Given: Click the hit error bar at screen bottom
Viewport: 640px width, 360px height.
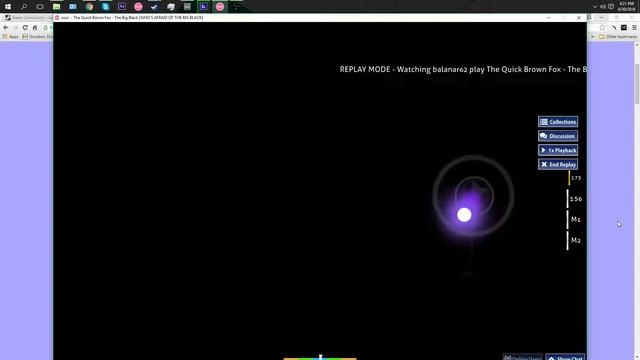Looking at the screenshot, I should pos(320,358).
